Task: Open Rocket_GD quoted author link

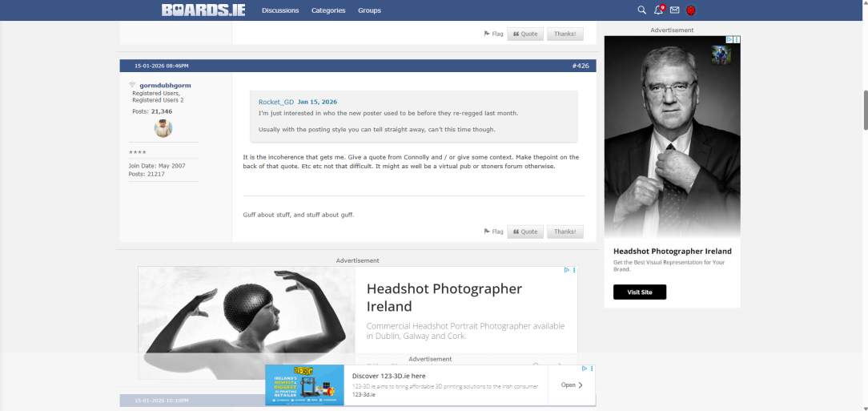Action: [x=276, y=102]
